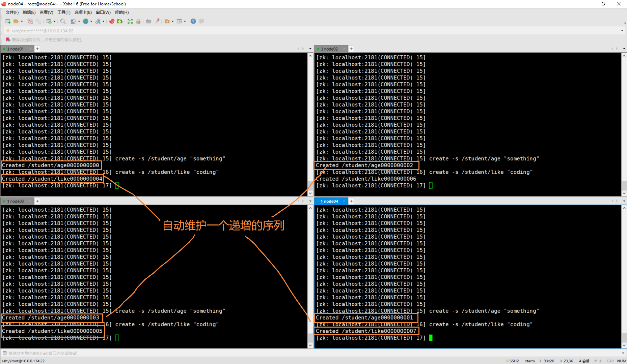The height and width of the screenshot is (364, 627).
Task: Open the 文件(F) menu
Action: pos(12,12)
